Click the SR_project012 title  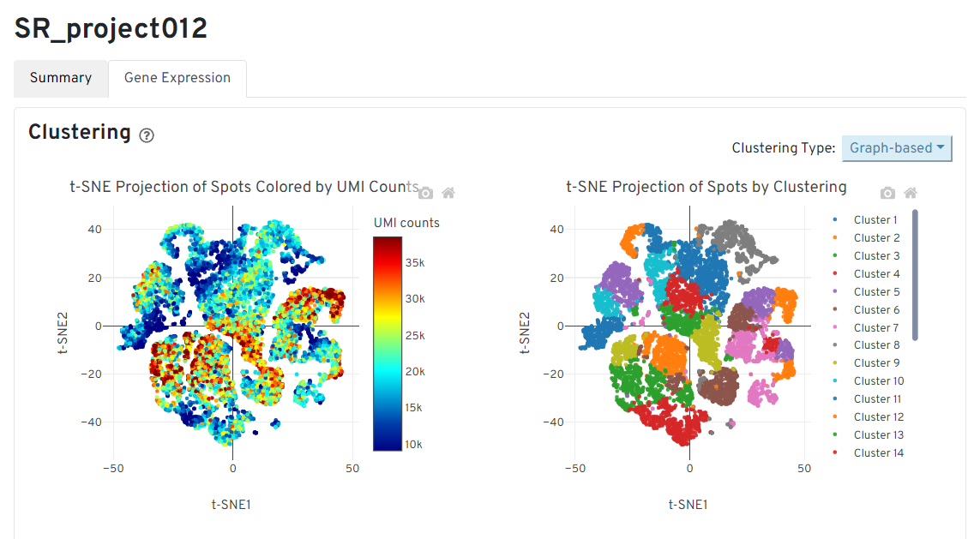111,28
